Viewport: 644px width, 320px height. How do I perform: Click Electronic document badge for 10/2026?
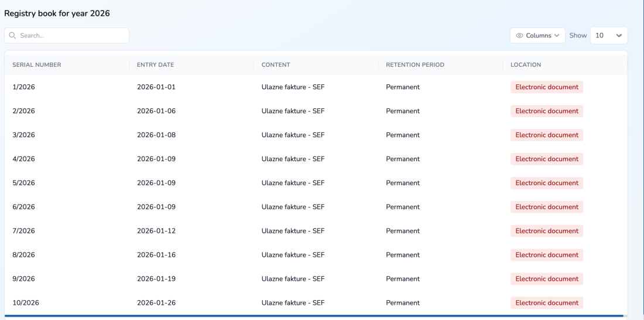pos(547,303)
